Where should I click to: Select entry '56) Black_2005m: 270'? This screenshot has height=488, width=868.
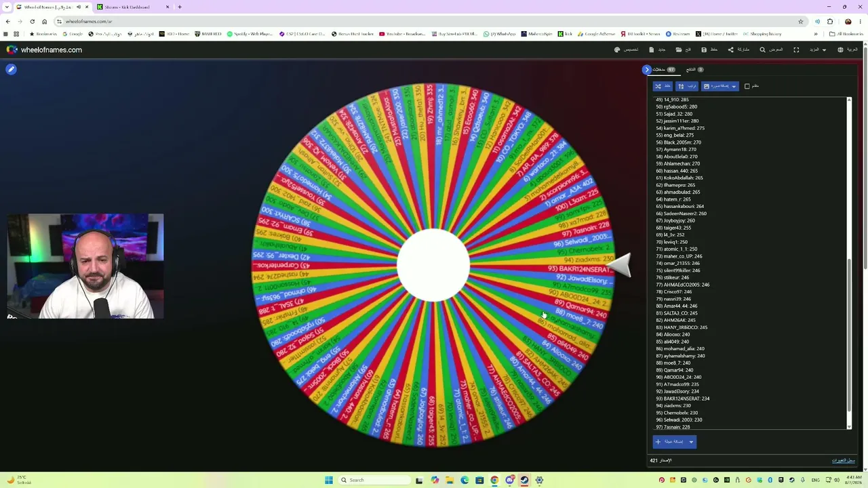point(678,142)
